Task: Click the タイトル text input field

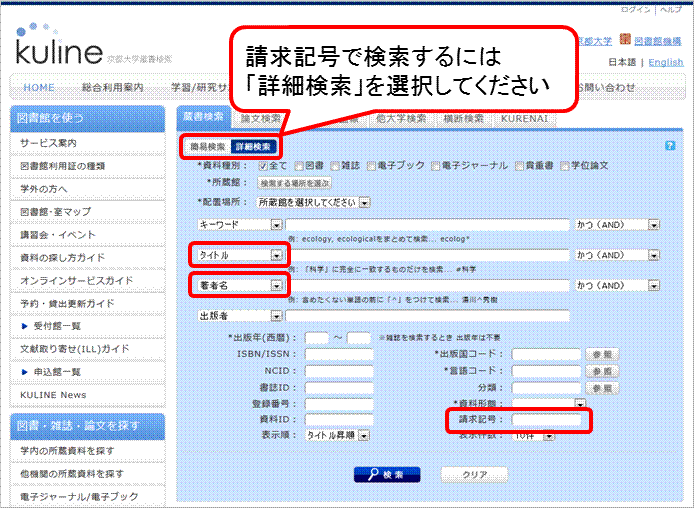Action: coord(428,255)
